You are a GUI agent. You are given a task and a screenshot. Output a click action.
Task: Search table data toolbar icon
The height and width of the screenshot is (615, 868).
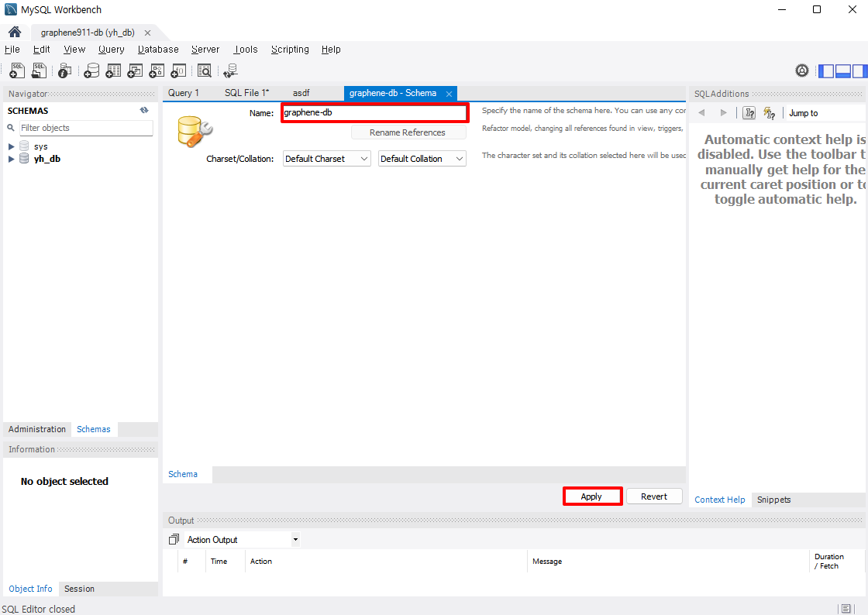click(x=205, y=70)
